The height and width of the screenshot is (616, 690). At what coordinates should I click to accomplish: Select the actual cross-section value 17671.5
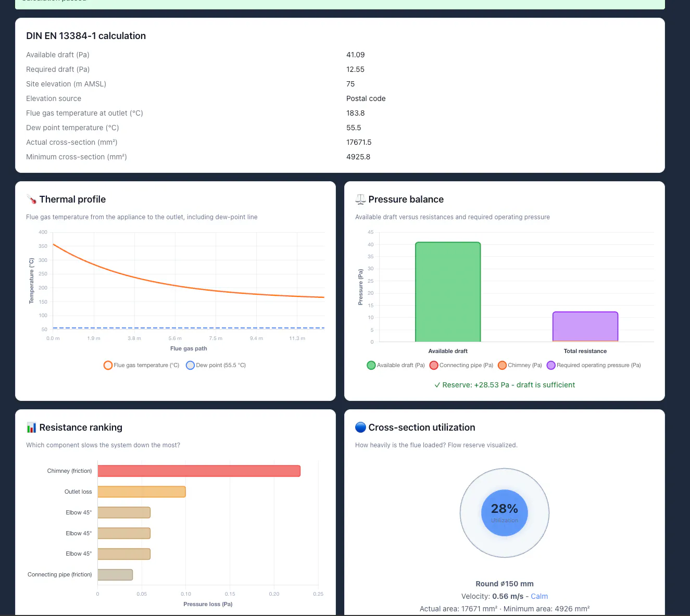pyautogui.click(x=359, y=142)
